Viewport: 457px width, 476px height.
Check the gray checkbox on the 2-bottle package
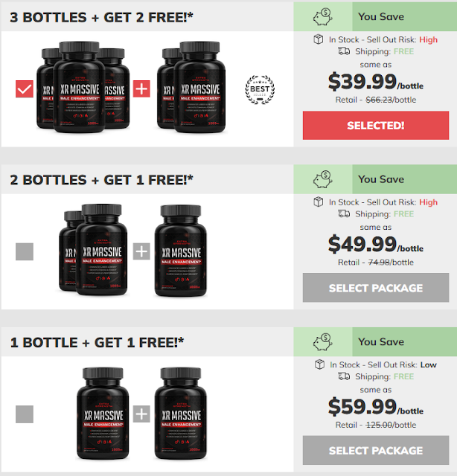click(25, 251)
